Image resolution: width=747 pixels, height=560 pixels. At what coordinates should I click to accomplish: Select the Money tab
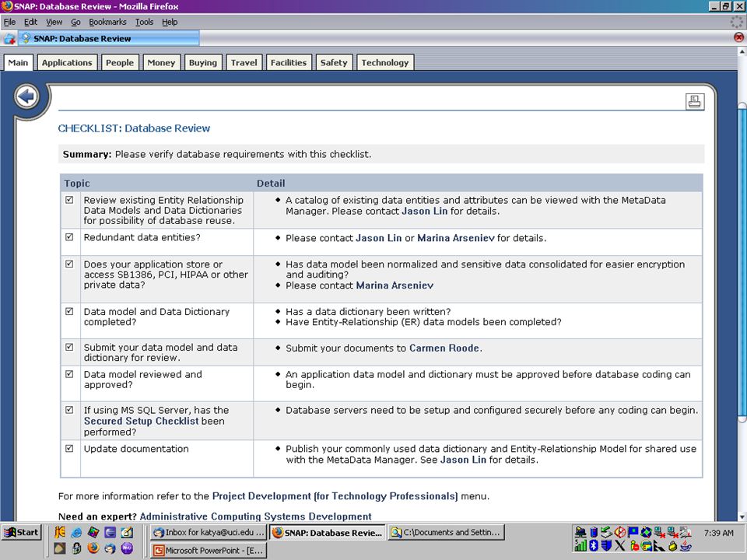click(161, 62)
